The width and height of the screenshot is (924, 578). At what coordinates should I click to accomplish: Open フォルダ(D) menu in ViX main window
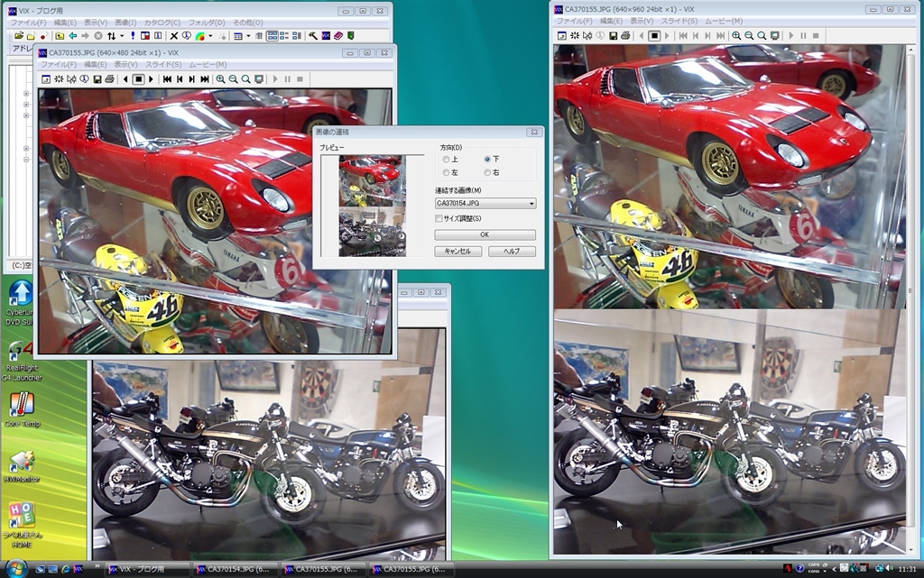coord(207,23)
